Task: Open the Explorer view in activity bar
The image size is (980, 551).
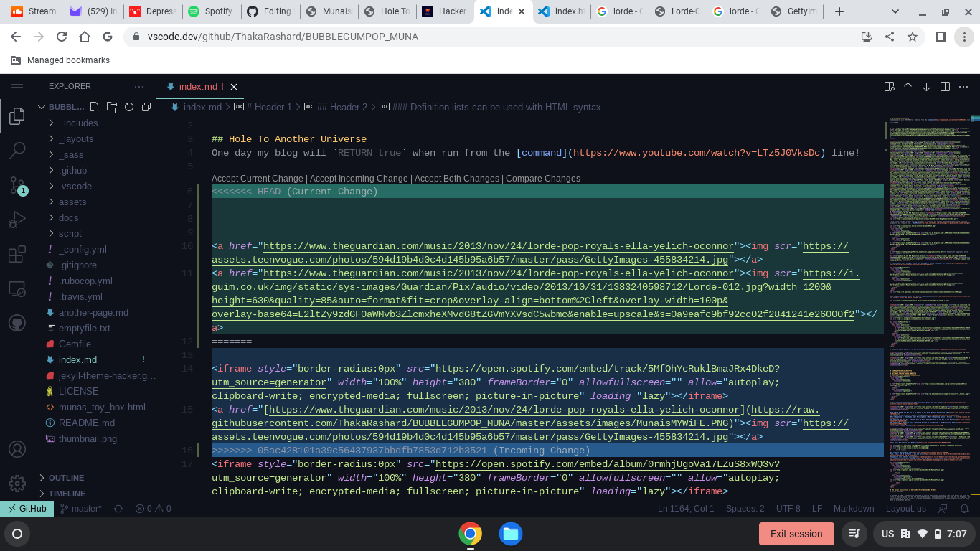Action: (17, 117)
